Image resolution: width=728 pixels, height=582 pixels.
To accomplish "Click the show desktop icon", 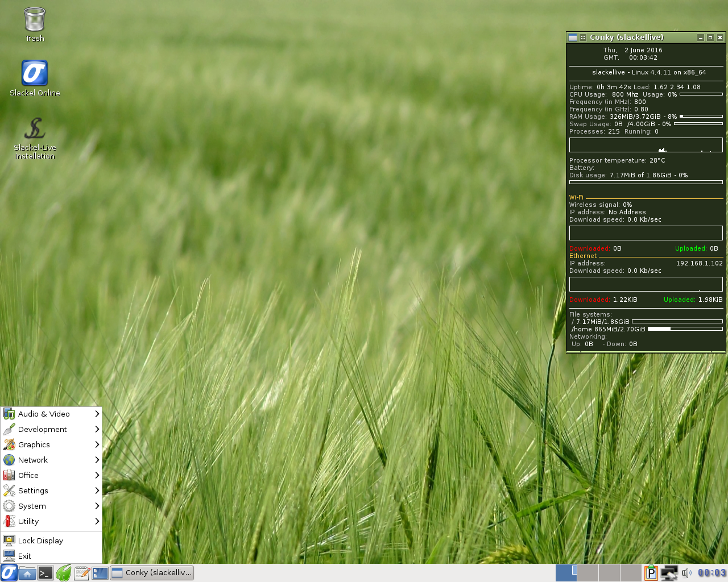I will tap(100, 573).
